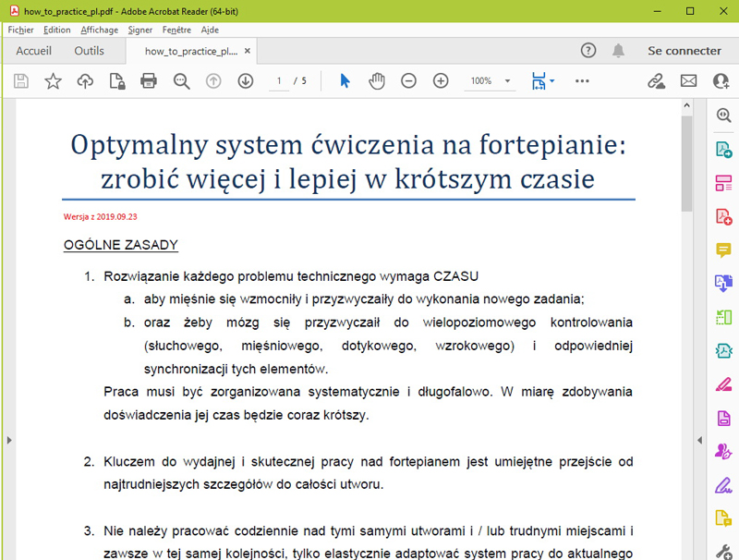Go to next page arrow
The image size is (739, 560).
coord(245,81)
